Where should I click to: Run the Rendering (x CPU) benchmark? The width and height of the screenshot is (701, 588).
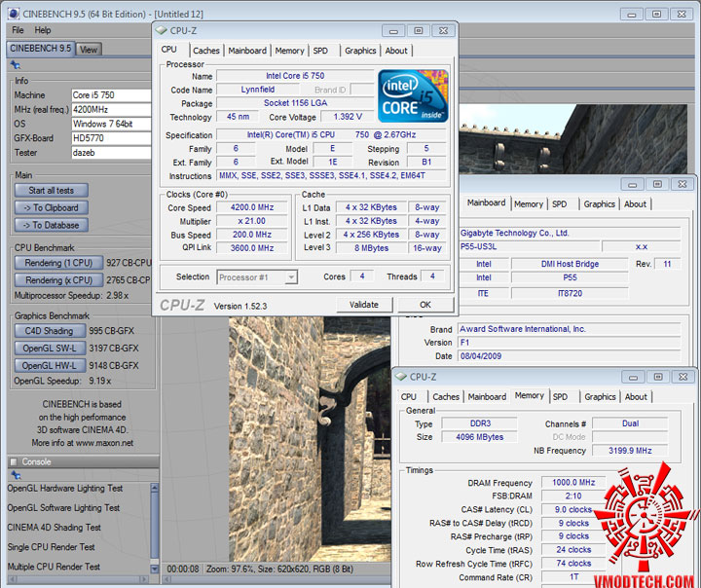pyautogui.click(x=58, y=280)
